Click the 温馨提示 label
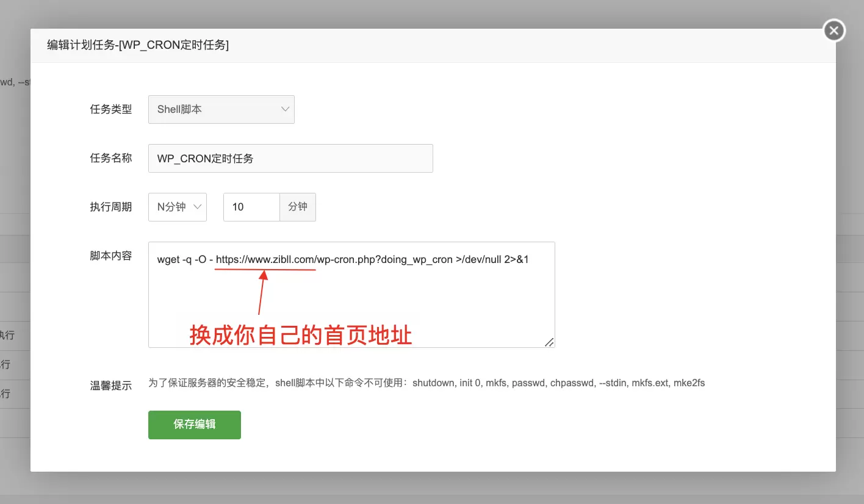Image resolution: width=864 pixels, height=504 pixels. pyautogui.click(x=111, y=386)
